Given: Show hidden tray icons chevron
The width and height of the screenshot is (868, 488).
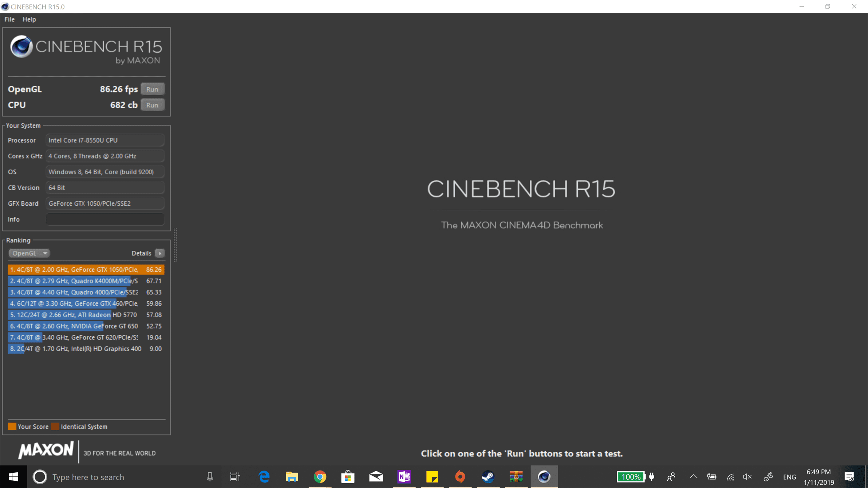Looking at the screenshot, I should point(694,476).
